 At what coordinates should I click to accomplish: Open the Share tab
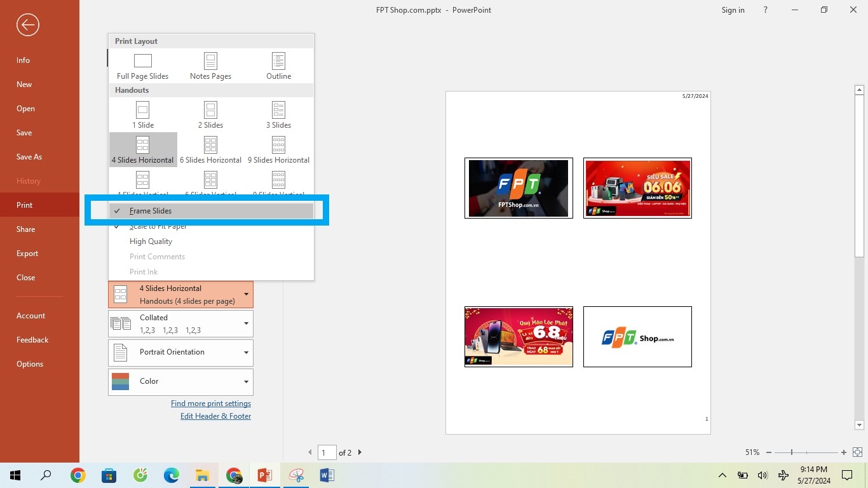click(x=39, y=229)
